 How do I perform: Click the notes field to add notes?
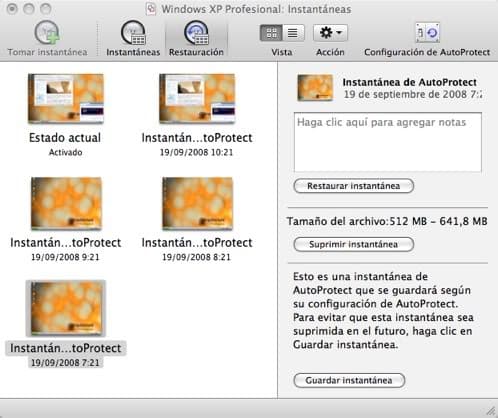[388, 142]
